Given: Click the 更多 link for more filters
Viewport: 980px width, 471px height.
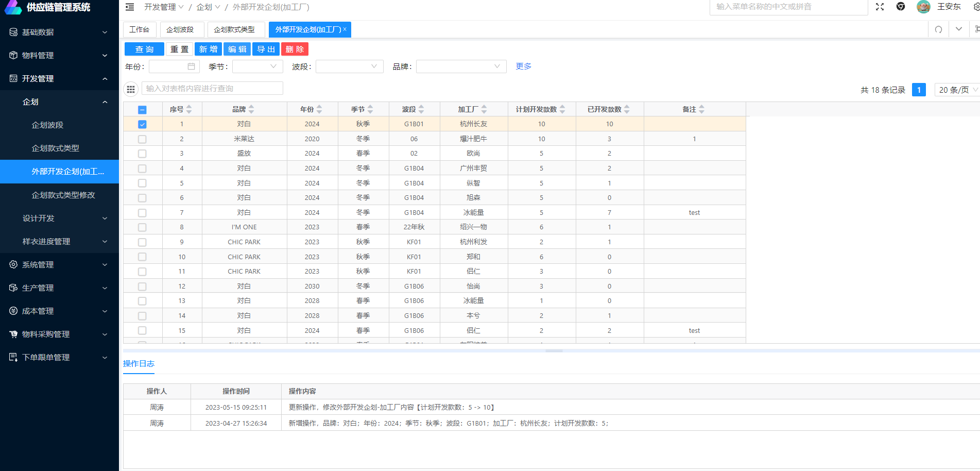Looking at the screenshot, I should 523,66.
